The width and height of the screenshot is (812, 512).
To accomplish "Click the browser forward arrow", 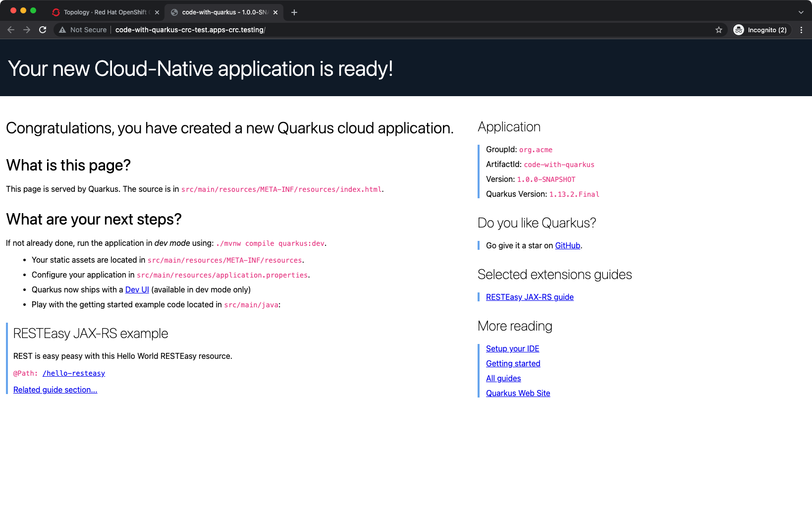I will point(27,30).
